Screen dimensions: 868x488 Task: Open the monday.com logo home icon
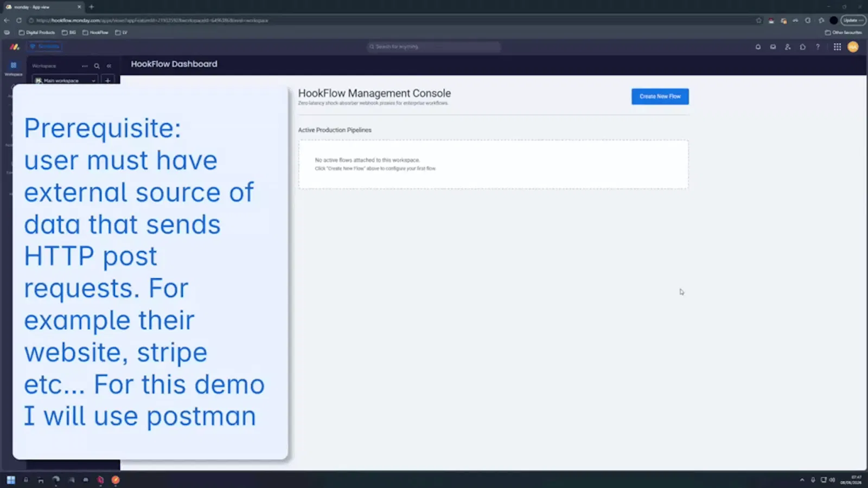click(x=15, y=47)
